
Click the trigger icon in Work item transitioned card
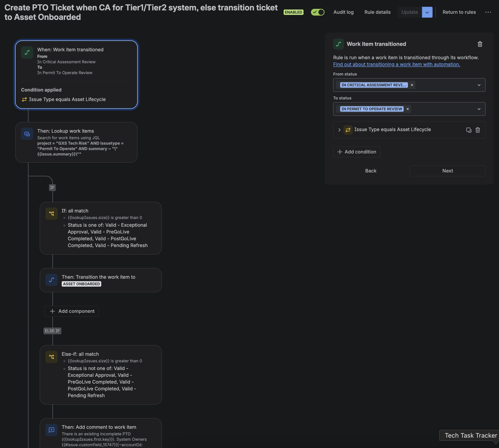27,52
